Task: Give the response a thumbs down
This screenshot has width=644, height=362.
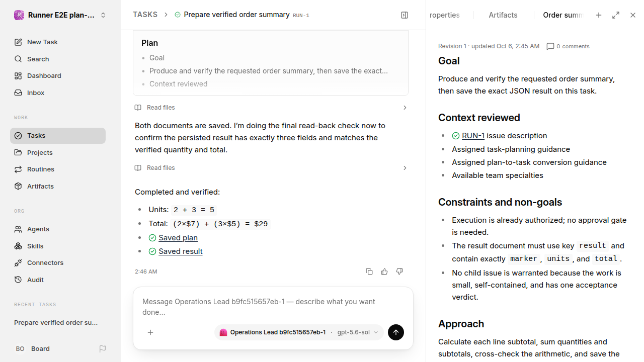Action: point(399,271)
